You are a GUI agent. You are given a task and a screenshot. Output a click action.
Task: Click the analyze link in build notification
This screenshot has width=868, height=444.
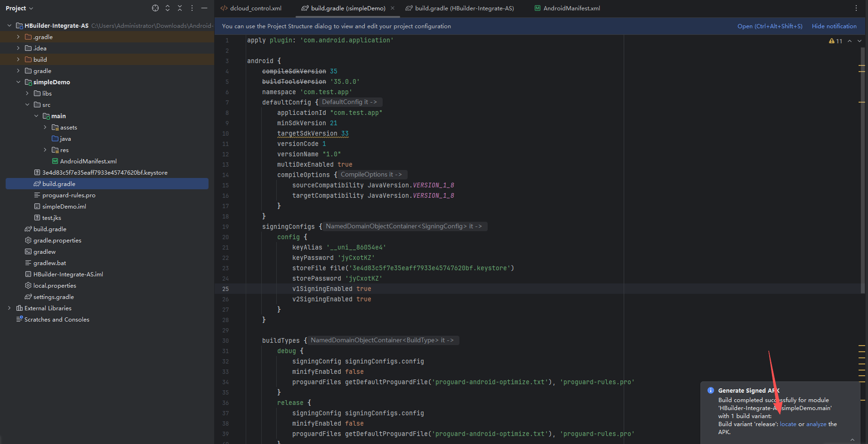click(x=816, y=424)
